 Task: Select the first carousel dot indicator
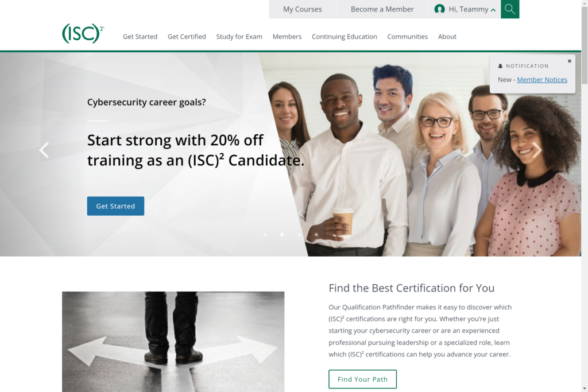tap(265, 235)
